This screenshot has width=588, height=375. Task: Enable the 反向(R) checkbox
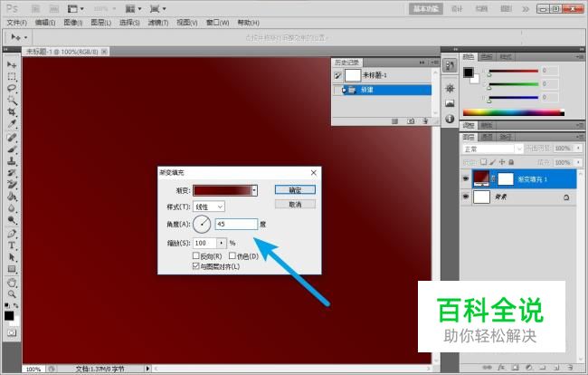coord(195,255)
